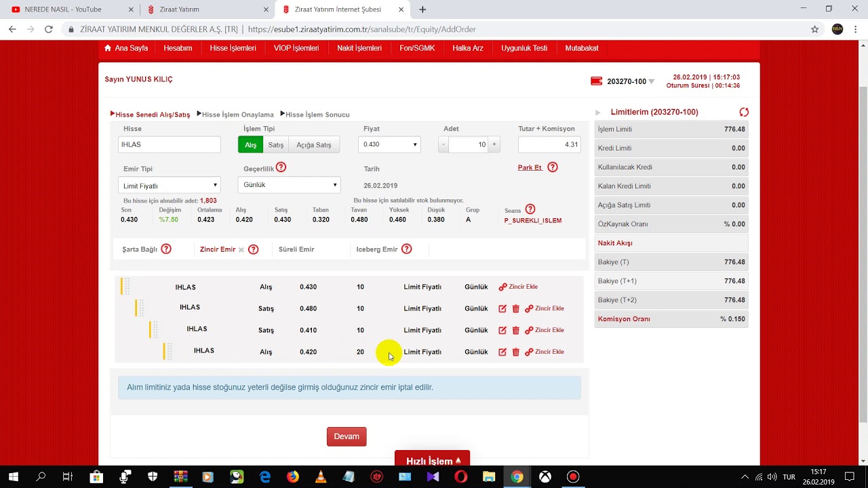Screen dimensions: 868x488
Task: Delete the 0.480 Satış chain order
Action: [x=515, y=308]
